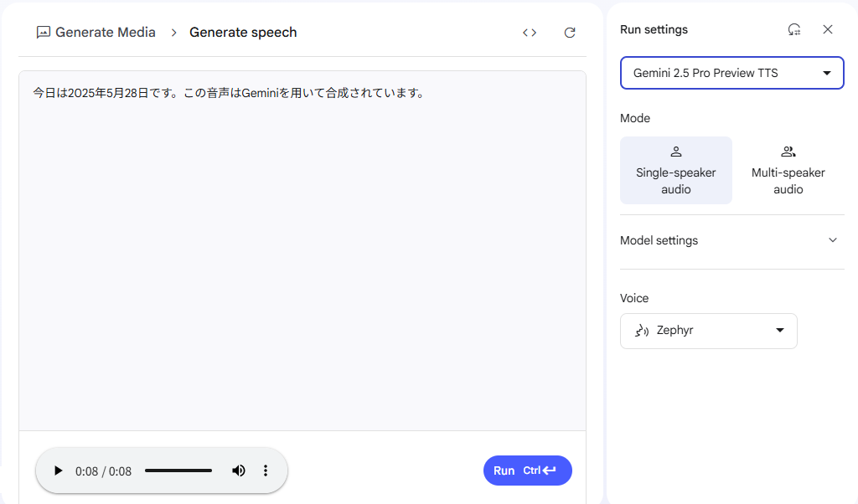The image size is (858, 504).
Task: Click the Generate speech breadcrumb title
Action: click(x=243, y=33)
